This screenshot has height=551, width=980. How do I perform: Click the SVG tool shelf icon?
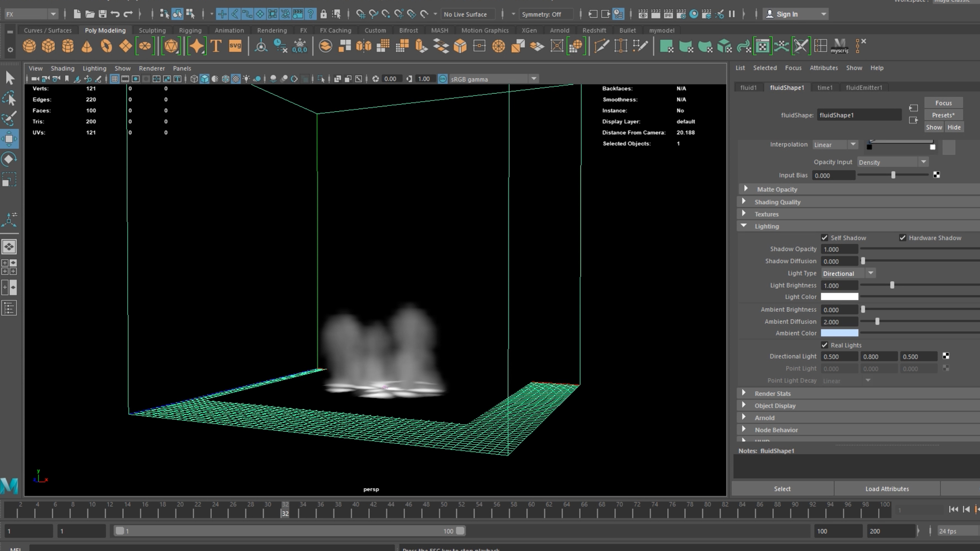pyautogui.click(x=235, y=46)
